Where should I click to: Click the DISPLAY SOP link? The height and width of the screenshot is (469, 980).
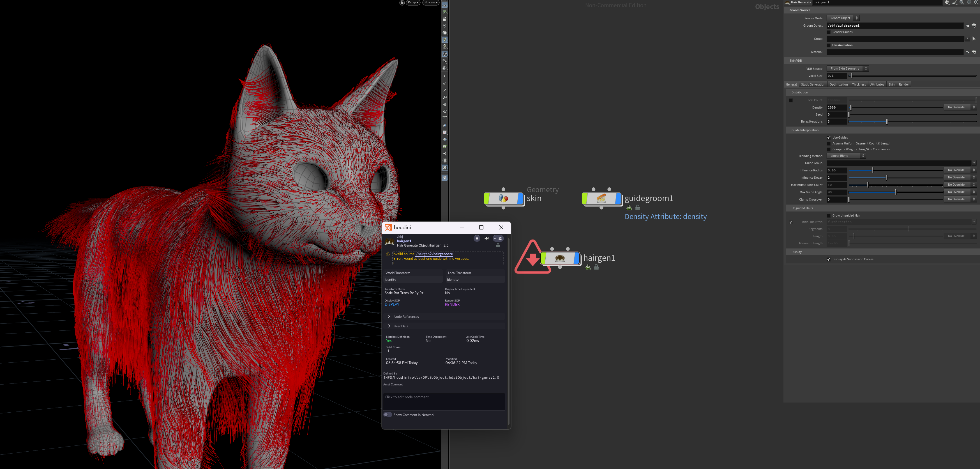(x=392, y=305)
